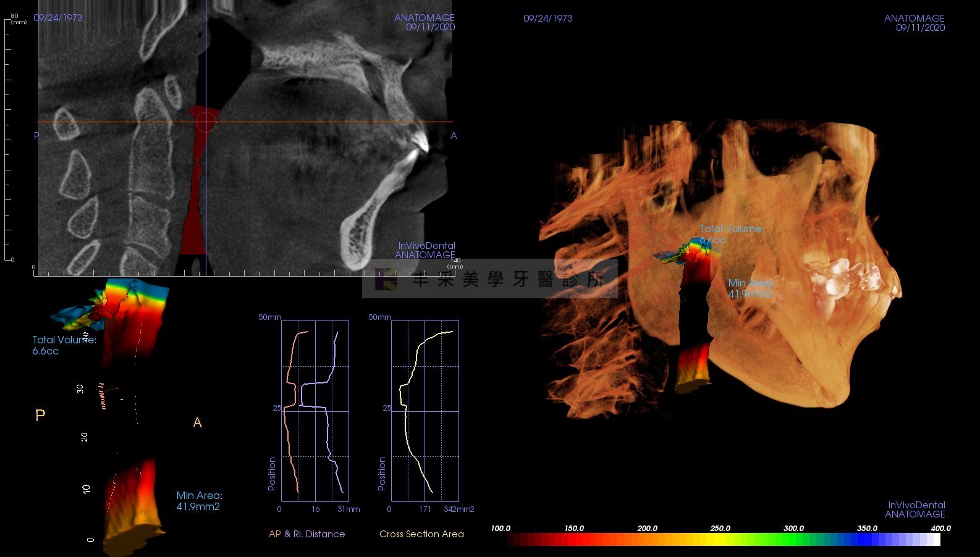This screenshot has width=980, height=557.
Task: Click the 100.0 value on the color scale
Action: 501,528
